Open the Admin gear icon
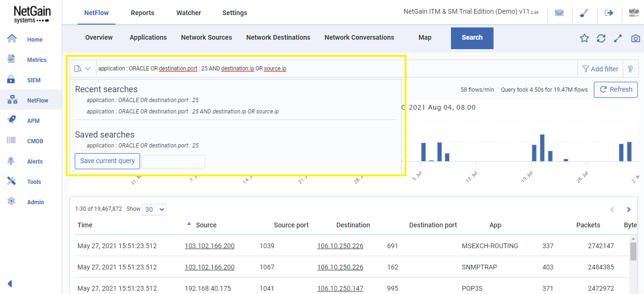Image resolution: width=644 pixels, height=294 pixels. 12,201
